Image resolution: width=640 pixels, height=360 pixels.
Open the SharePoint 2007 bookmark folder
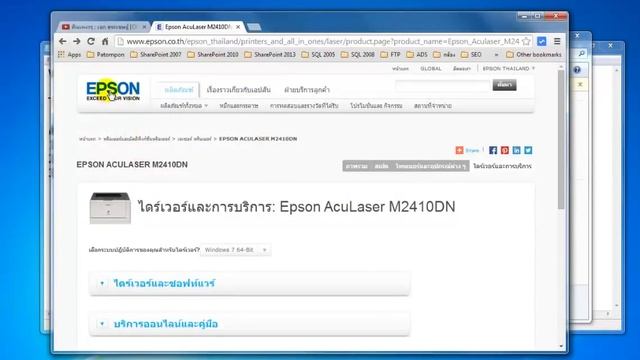point(156,54)
